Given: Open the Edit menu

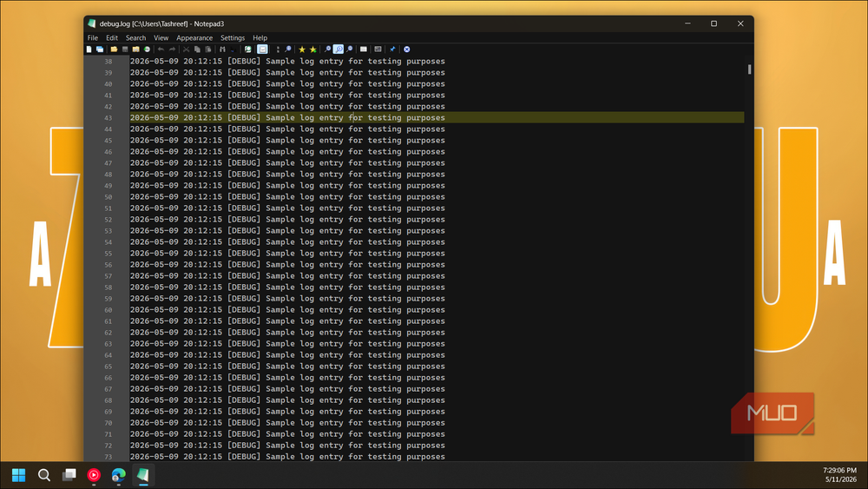Looking at the screenshot, I should pyautogui.click(x=112, y=37).
